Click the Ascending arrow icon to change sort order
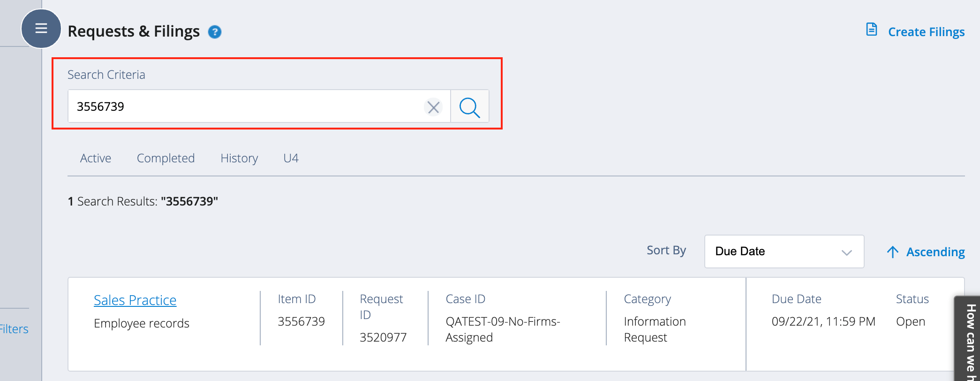Screen dimensions: 980x381 pos(892,252)
